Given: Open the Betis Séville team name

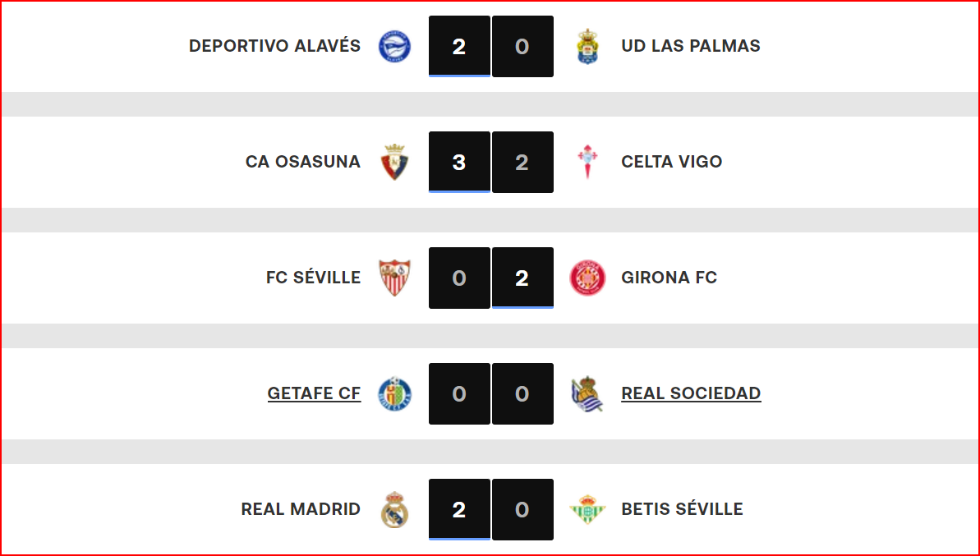Looking at the screenshot, I should tap(683, 509).
